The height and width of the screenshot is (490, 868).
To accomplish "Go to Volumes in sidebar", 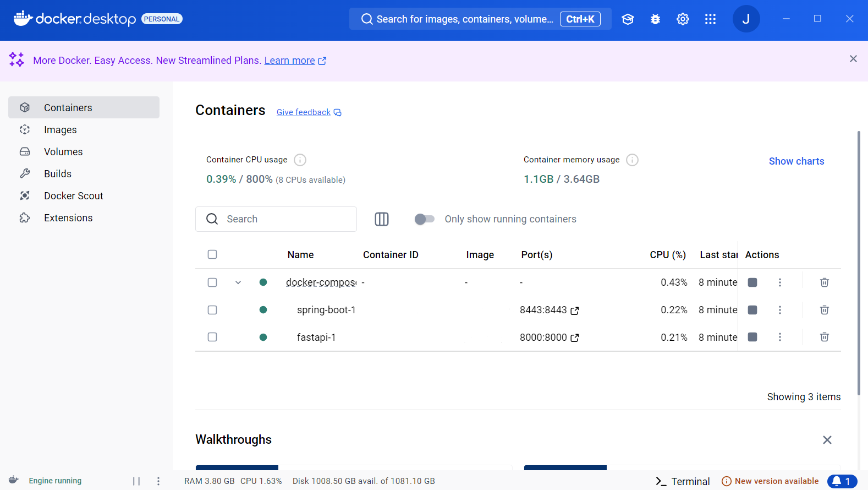I will tap(84, 151).
